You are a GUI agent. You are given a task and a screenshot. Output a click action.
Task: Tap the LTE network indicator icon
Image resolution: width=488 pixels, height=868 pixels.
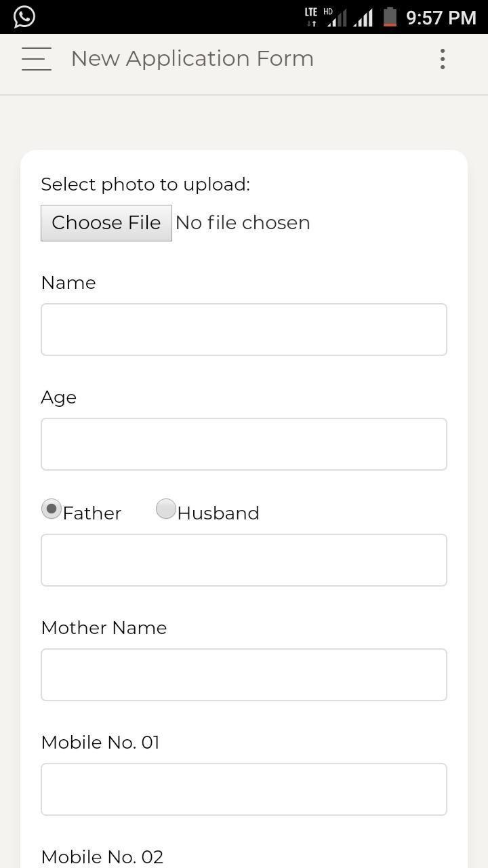[x=311, y=17]
